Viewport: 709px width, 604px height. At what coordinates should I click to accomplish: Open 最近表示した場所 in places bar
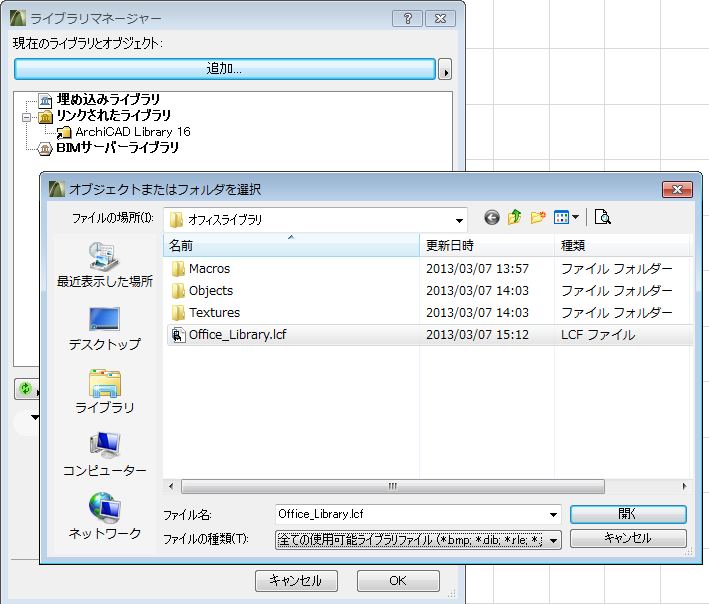104,265
